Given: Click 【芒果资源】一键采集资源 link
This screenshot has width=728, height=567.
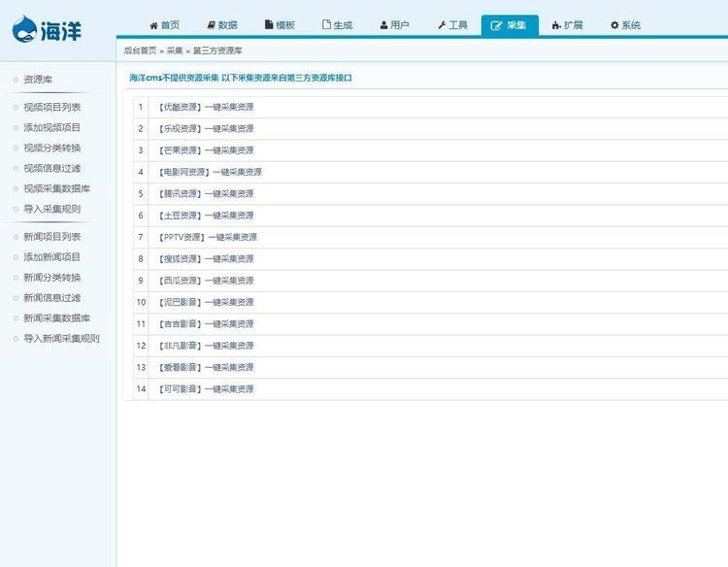Looking at the screenshot, I should point(206,150).
